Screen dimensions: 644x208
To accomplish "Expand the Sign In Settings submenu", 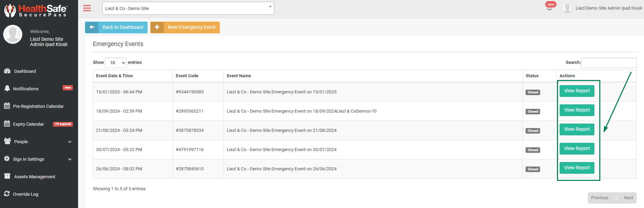I will tap(70, 159).
